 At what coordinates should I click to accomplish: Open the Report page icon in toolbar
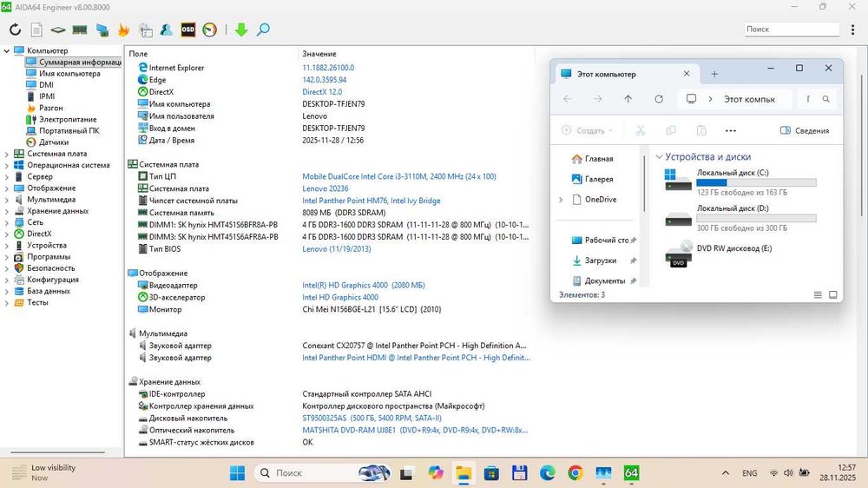click(x=36, y=30)
